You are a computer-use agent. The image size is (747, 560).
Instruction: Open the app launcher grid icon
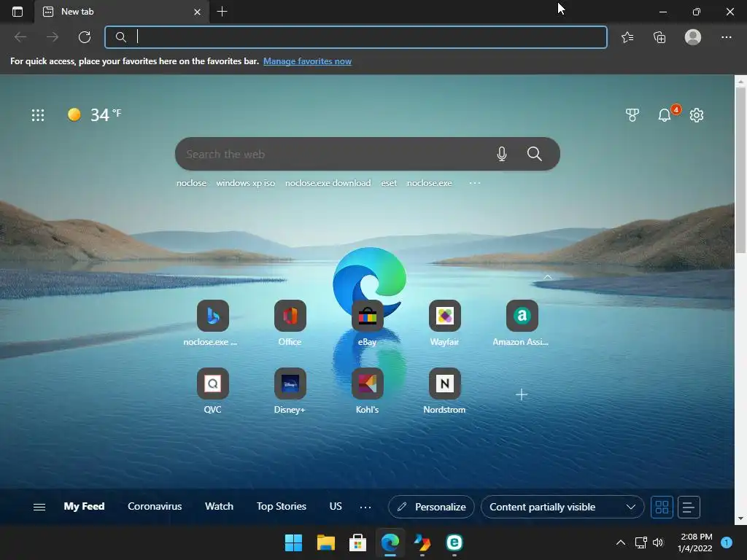[38, 114]
